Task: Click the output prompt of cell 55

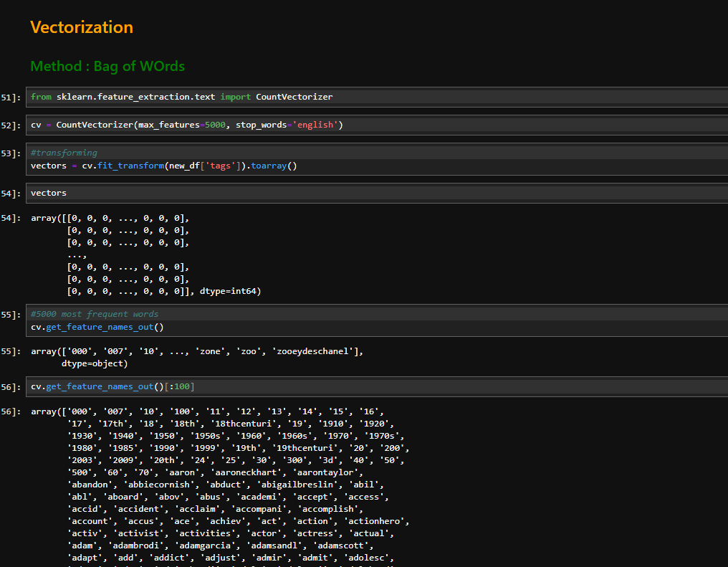Action: [x=11, y=351]
